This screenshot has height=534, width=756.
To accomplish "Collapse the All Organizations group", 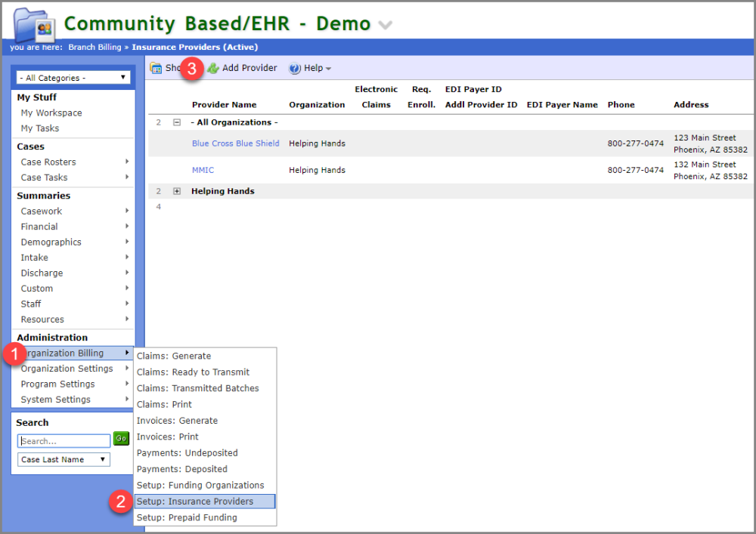I will click(177, 122).
